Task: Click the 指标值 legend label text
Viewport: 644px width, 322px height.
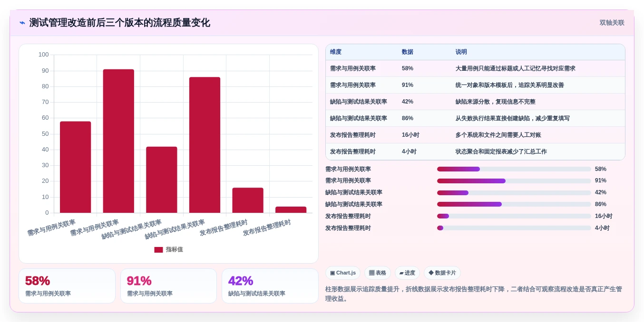Action: (x=174, y=250)
